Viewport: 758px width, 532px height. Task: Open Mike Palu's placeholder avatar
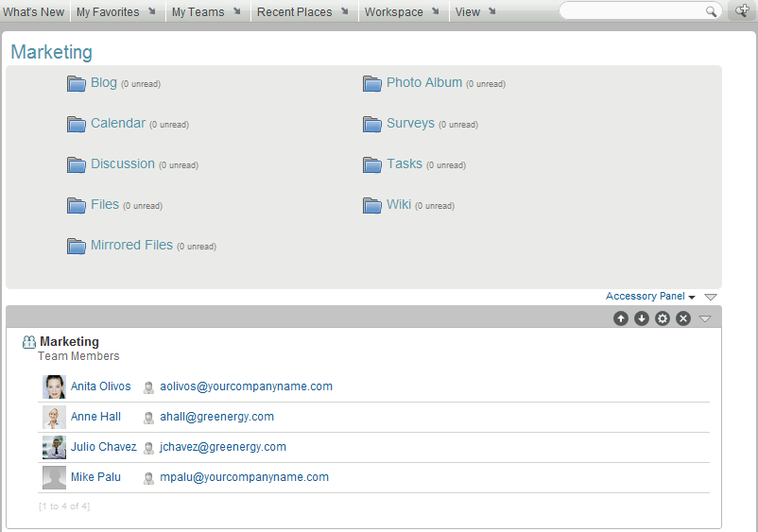(54, 478)
